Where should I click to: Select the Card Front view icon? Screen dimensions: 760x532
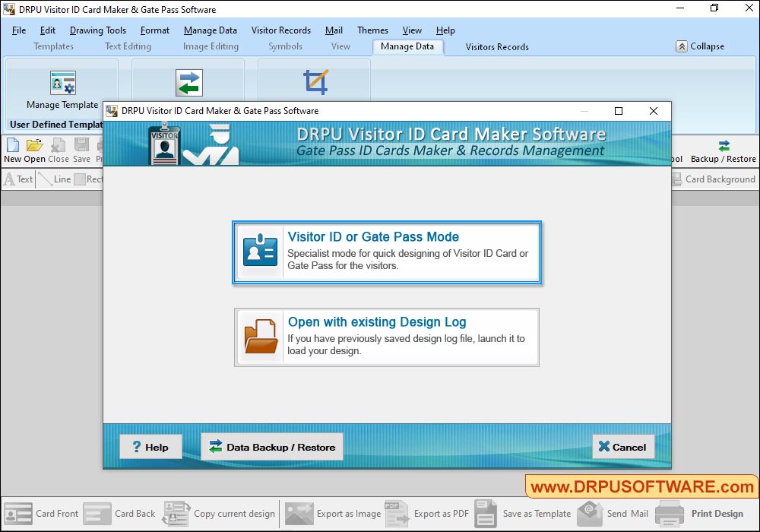click(18, 514)
